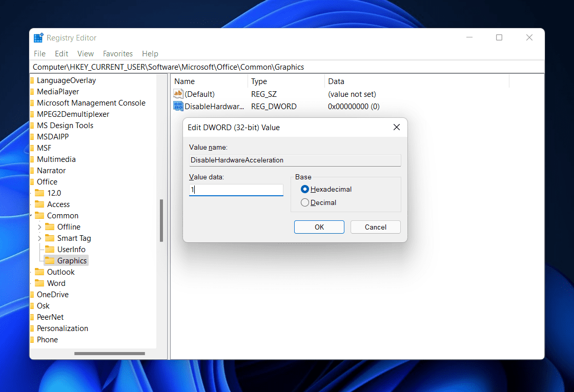The image size is (574, 392).
Task: Open the Favorites menu
Action: pyautogui.click(x=117, y=54)
